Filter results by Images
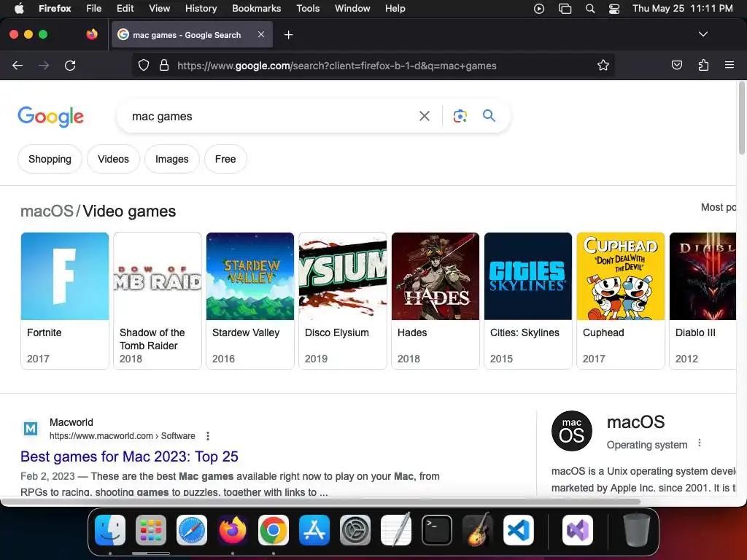The height and width of the screenshot is (560, 747). pyautogui.click(x=172, y=159)
